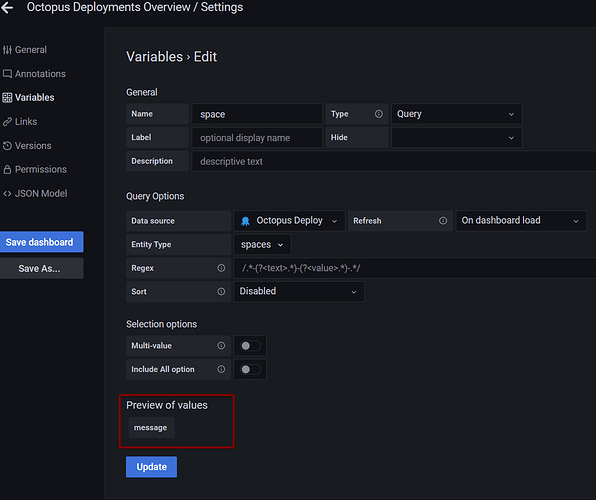
Task: Go back using the arrow icon
Action: click(x=7, y=8)
